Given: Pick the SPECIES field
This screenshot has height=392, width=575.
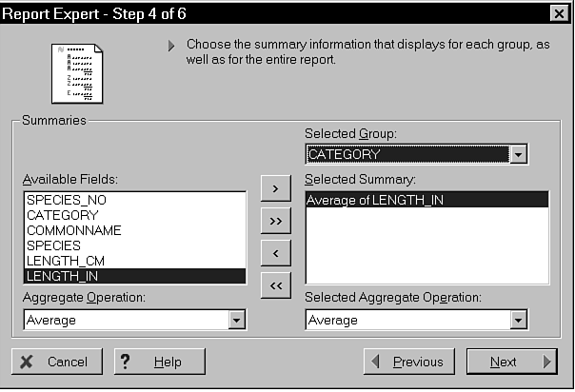Looking at the screenshot, I should 53,245.
